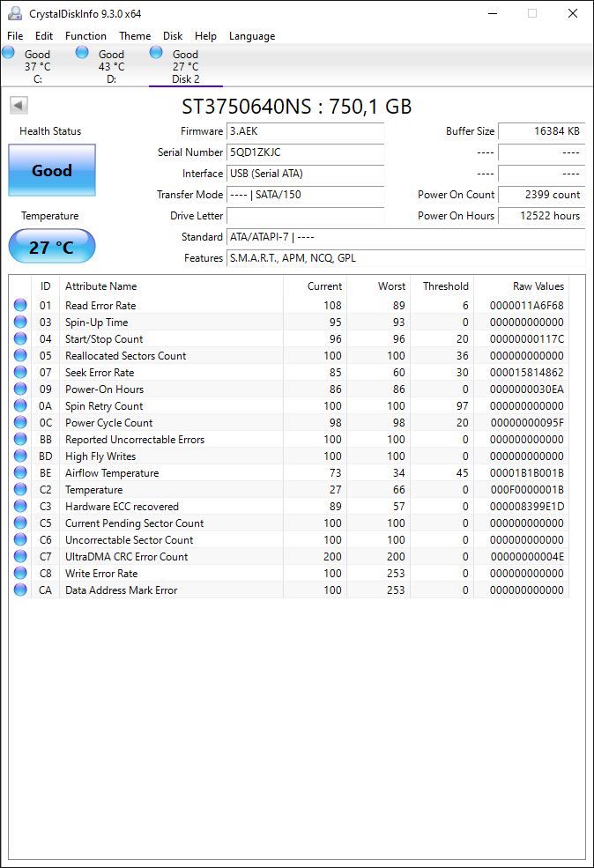Select the 'UltraDMA CRC Error Count' attribute name
The image size is (594, 868).
point(126,557)
